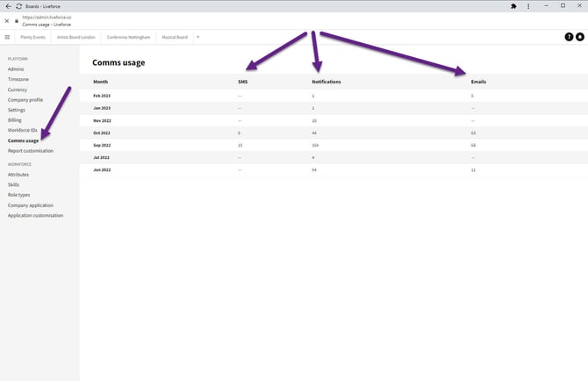Open Admins in the sidebar
This screenshot has width=588, height=381.
tap(16, 69)
